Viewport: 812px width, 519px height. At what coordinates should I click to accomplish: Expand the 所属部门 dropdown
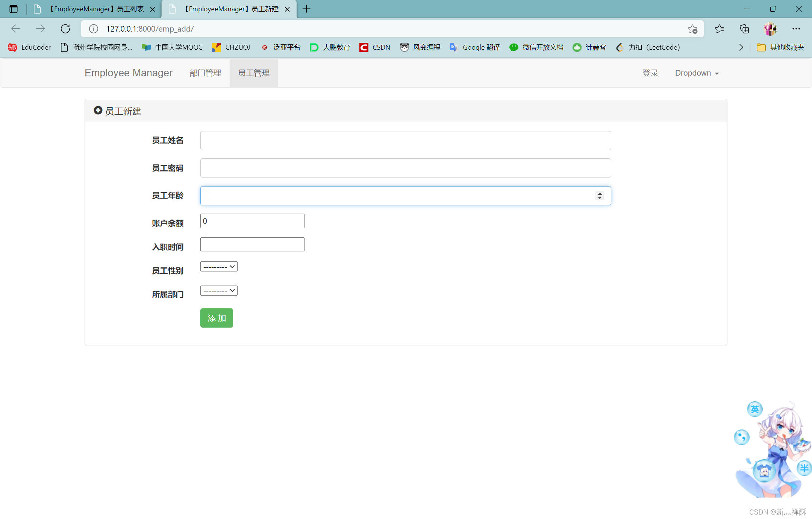219,290
